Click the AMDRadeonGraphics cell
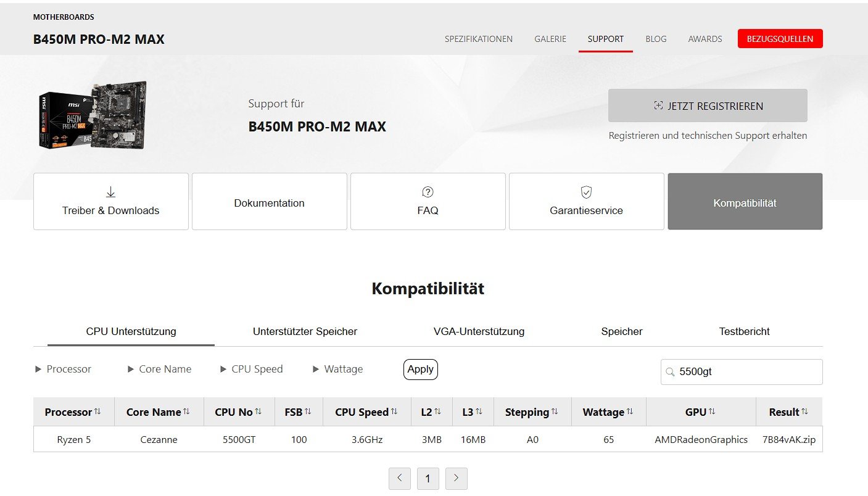 701,440
